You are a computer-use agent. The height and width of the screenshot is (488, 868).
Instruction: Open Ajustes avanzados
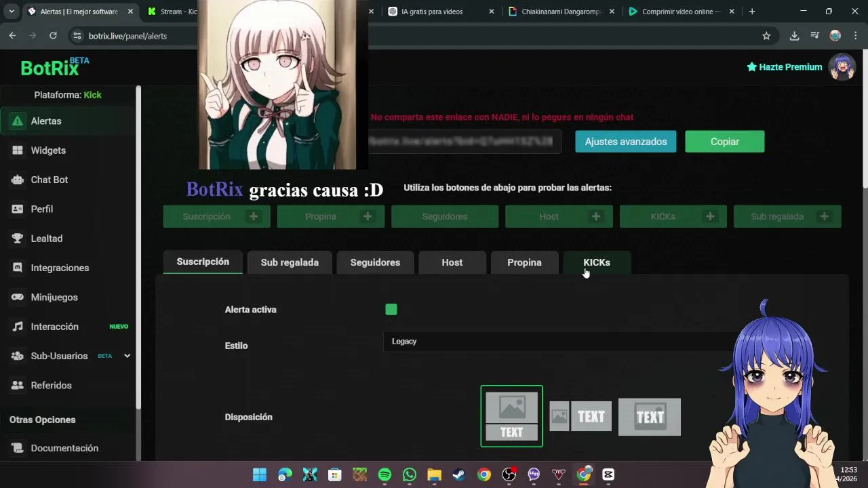pos(626,142)
